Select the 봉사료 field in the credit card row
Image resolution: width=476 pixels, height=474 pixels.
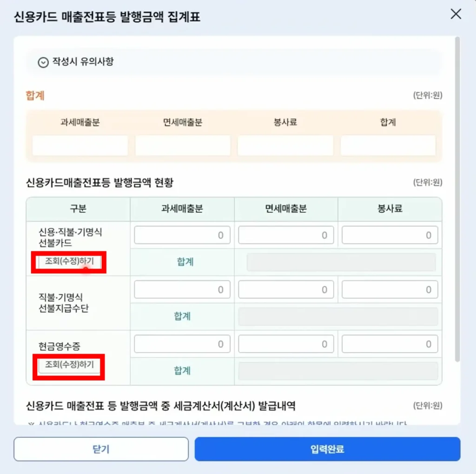point(390,235)
